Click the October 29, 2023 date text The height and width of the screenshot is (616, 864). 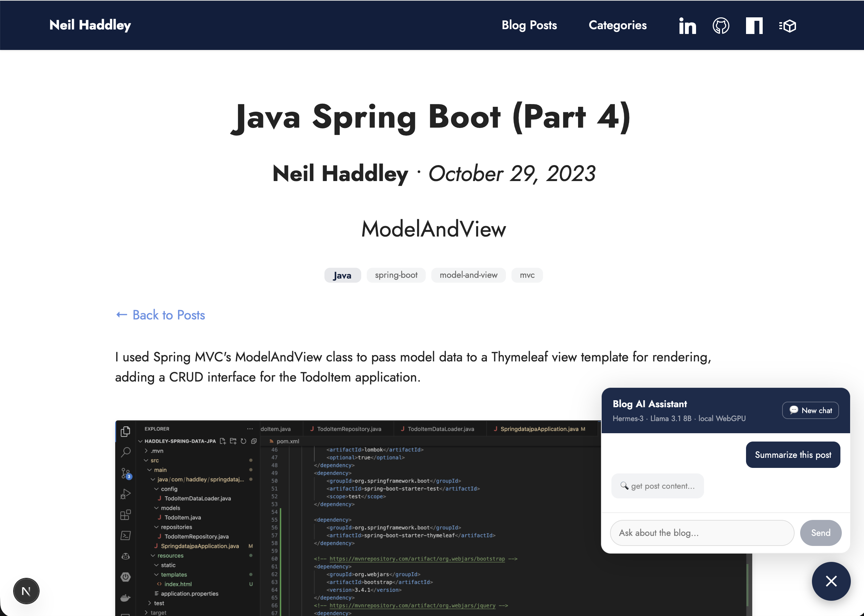coord(512,173)
